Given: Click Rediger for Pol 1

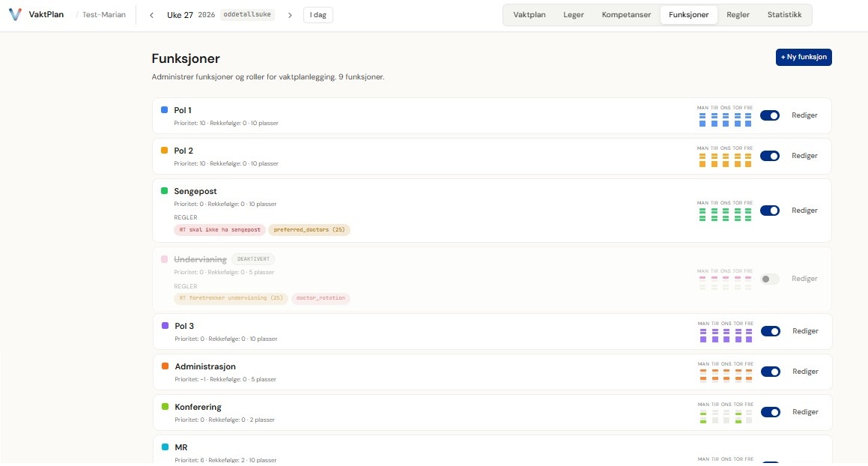Looking at the screenshot, I should [804, 115].
